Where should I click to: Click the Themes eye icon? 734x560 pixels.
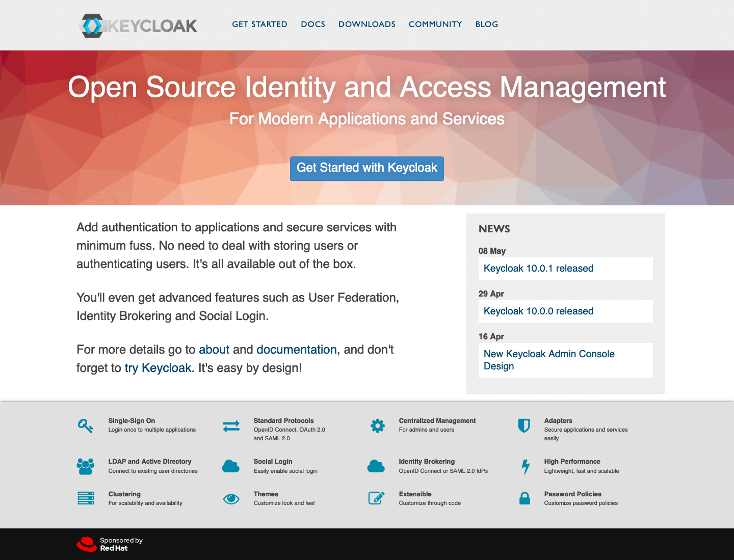pos(231,499)
